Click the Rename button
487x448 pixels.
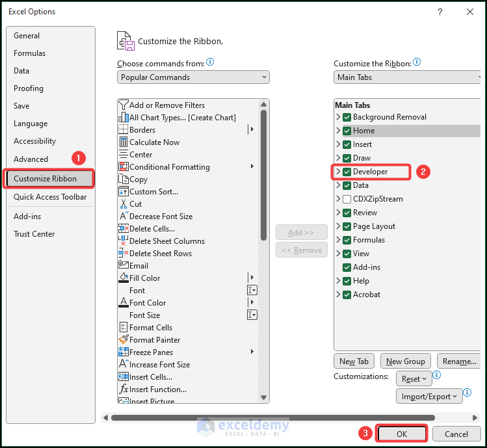click(459, 362)
